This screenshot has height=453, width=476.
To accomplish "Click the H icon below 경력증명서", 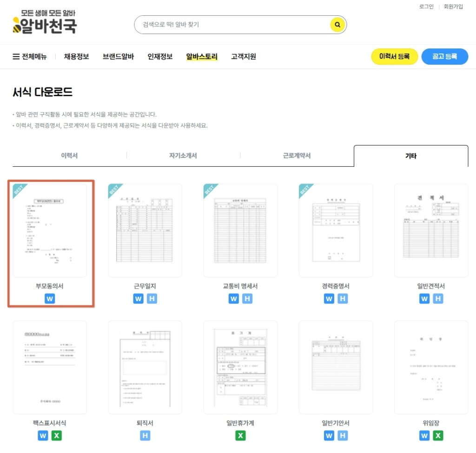I will pos(343,299).
